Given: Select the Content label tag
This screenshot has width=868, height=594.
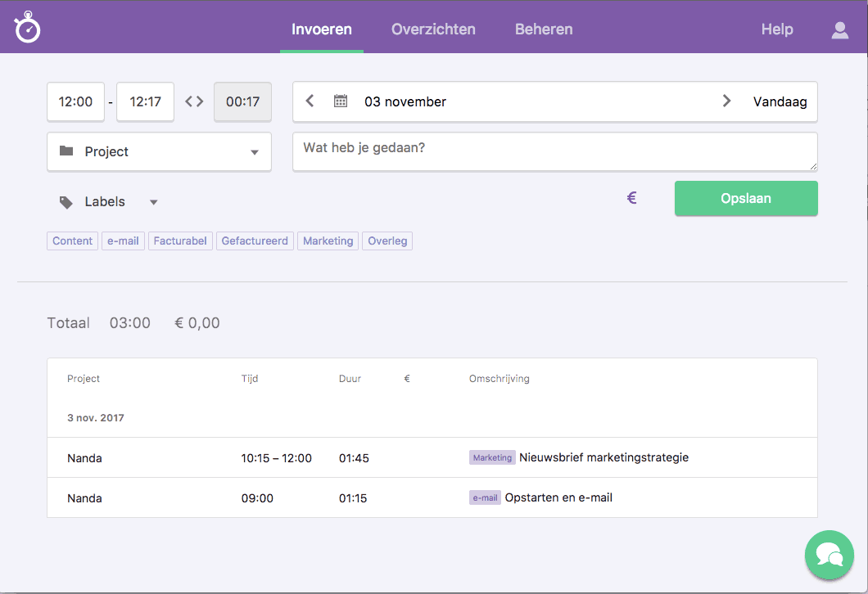Looking at the screenshot, I should pyautogui.click(x=73, y=241).
